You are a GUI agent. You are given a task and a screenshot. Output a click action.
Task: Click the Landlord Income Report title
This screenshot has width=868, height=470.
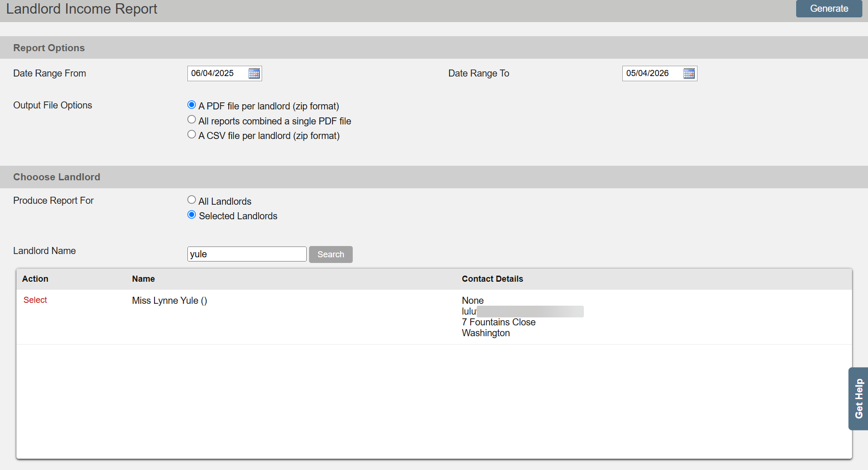82,9
